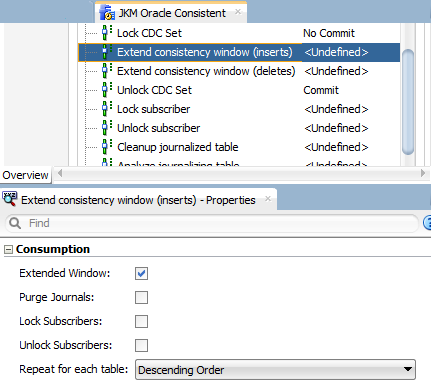431x381 pixels.
Task: Click the Properties panel magnifier icon
Action: (x=9, y=199)
